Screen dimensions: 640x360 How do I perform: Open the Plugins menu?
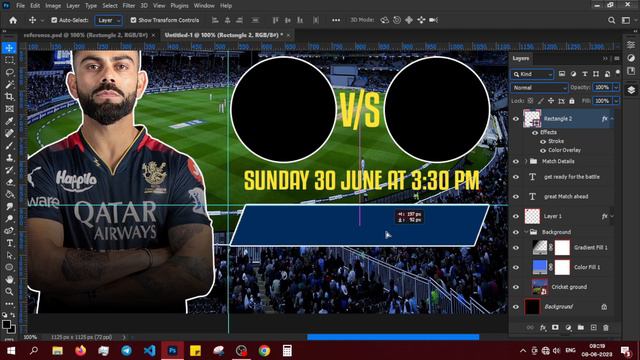point(180,6)
